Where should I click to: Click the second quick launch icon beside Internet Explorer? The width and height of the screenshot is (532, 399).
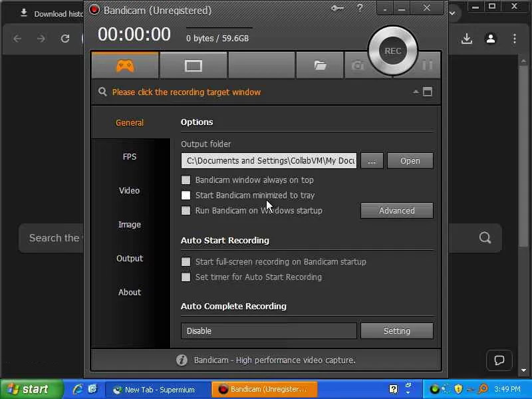coord(92,389)
